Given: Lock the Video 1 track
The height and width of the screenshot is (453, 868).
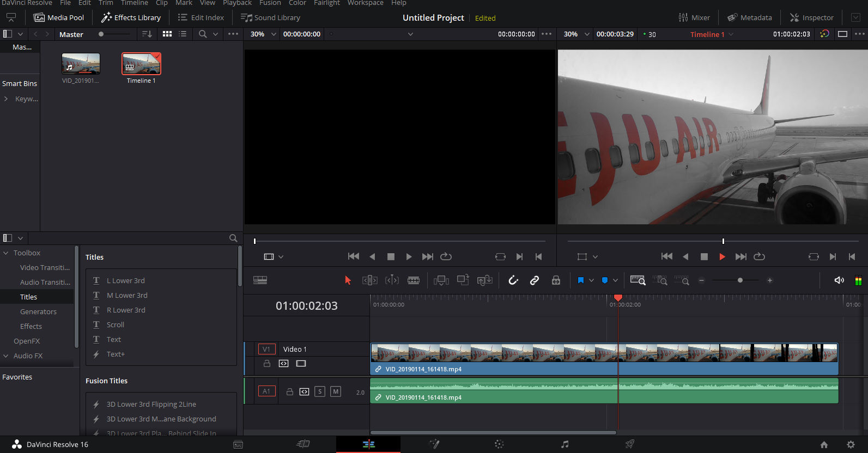Looking at the screenshot, I should [267, 364].
